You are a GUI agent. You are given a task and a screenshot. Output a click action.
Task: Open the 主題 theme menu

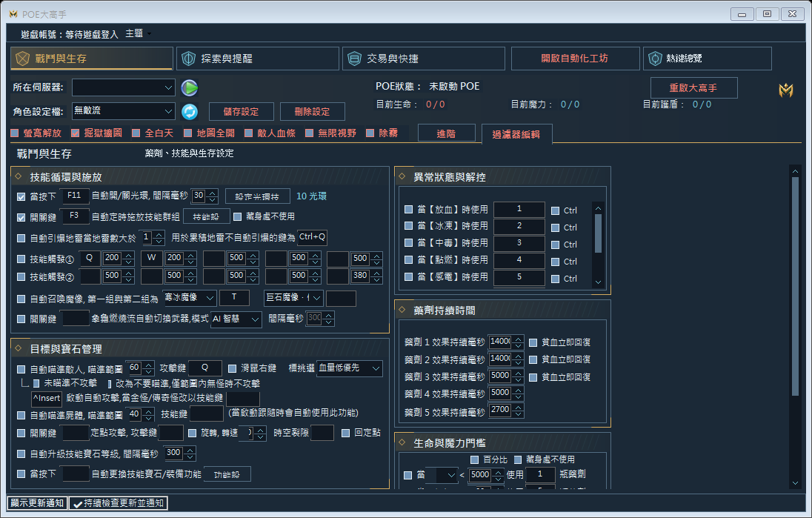tap(139, 33)
